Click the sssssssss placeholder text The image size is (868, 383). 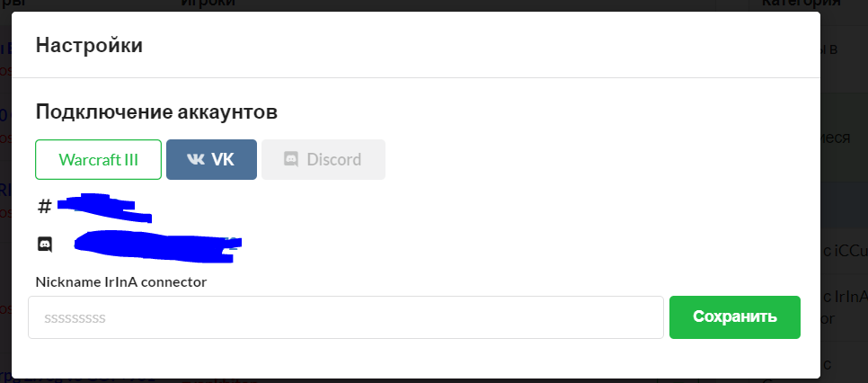(x=75, y=318)
